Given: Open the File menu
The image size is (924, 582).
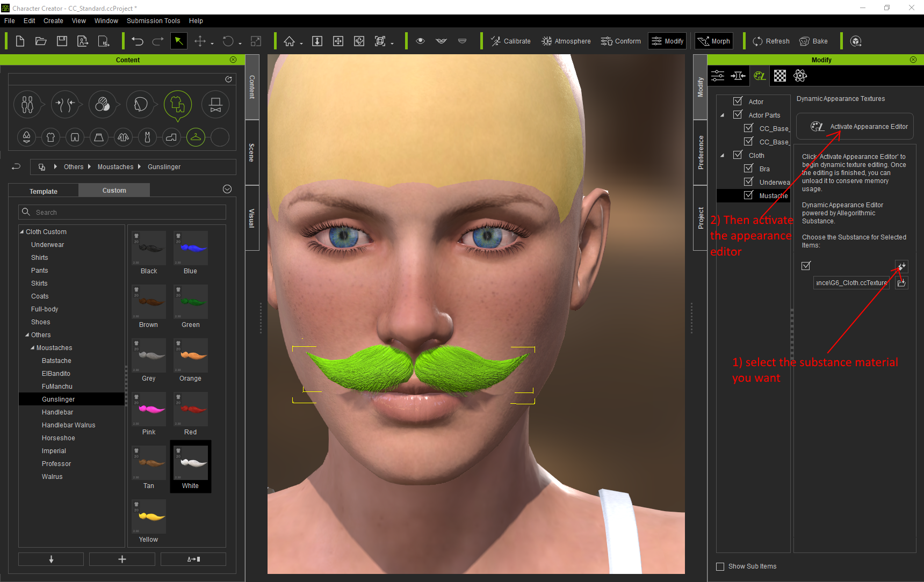Looking at the screenshot, I should click(x=10, y=21).
